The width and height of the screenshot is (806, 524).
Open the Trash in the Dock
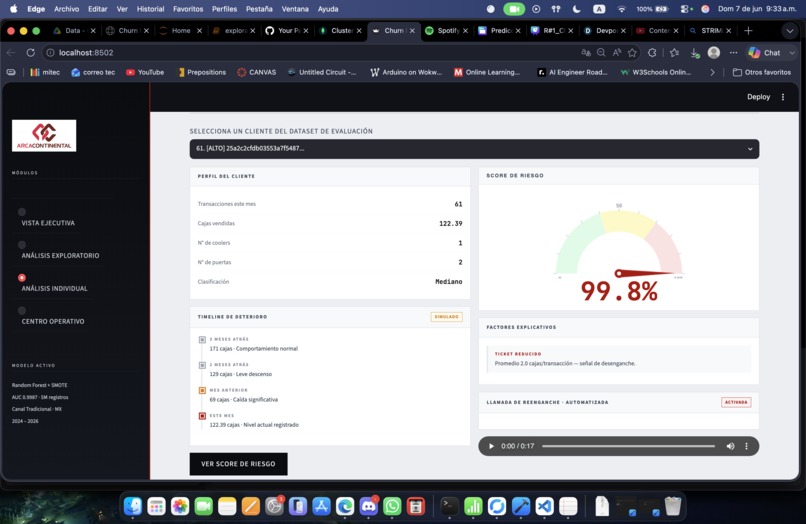tap(672, 507)
